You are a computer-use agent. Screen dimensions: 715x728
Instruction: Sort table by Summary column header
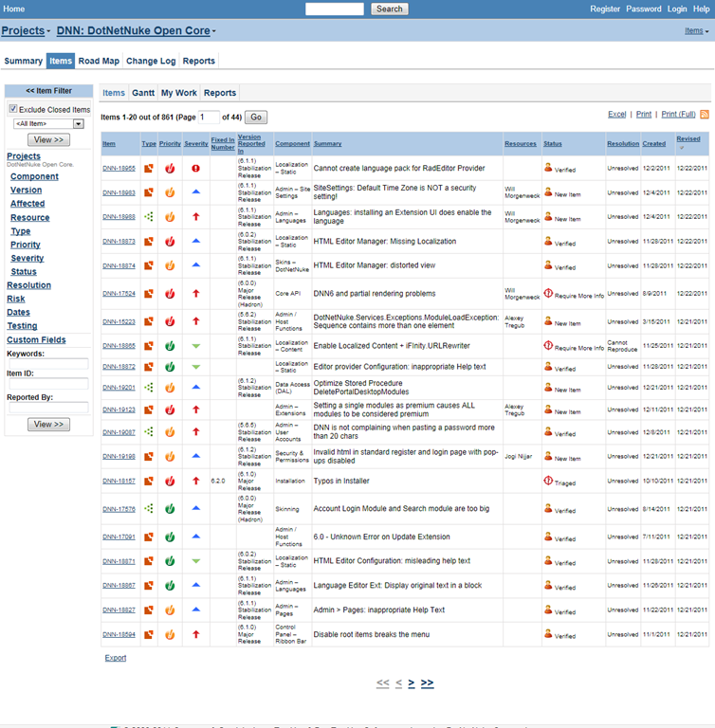click(327, 144)
